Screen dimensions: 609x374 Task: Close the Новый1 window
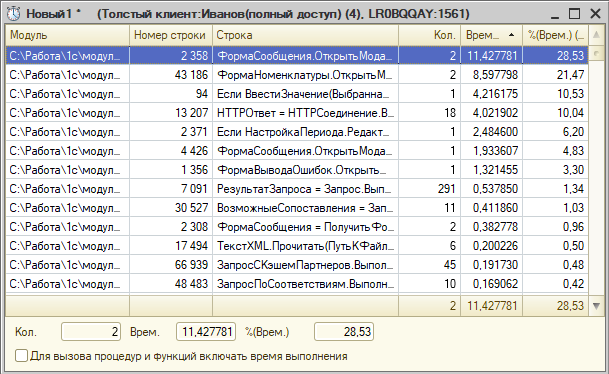[595, 14]
